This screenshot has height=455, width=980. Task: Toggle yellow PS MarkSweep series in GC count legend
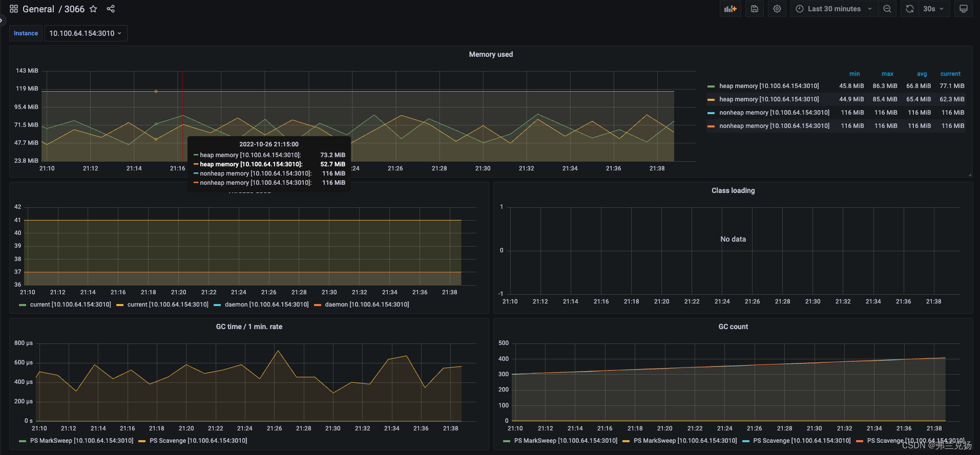tap(685, 441)
